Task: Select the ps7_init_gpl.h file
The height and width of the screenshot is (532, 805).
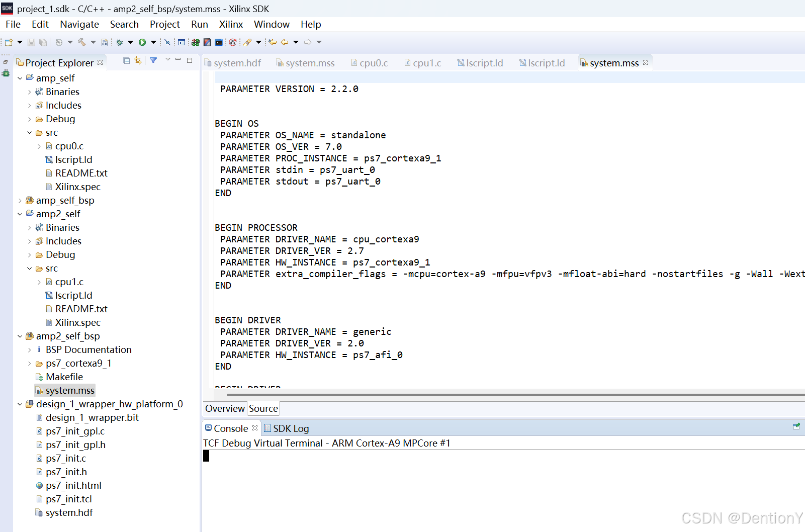Action: tap(75, 445)
